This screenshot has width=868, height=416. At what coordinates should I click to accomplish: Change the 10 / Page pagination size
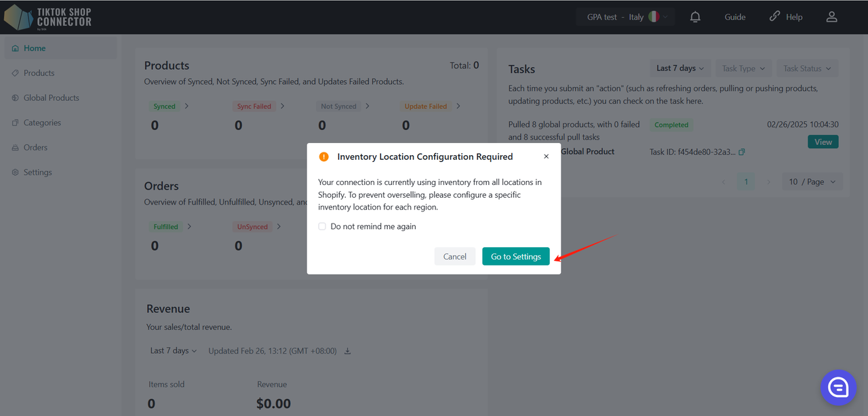[812, 182]
